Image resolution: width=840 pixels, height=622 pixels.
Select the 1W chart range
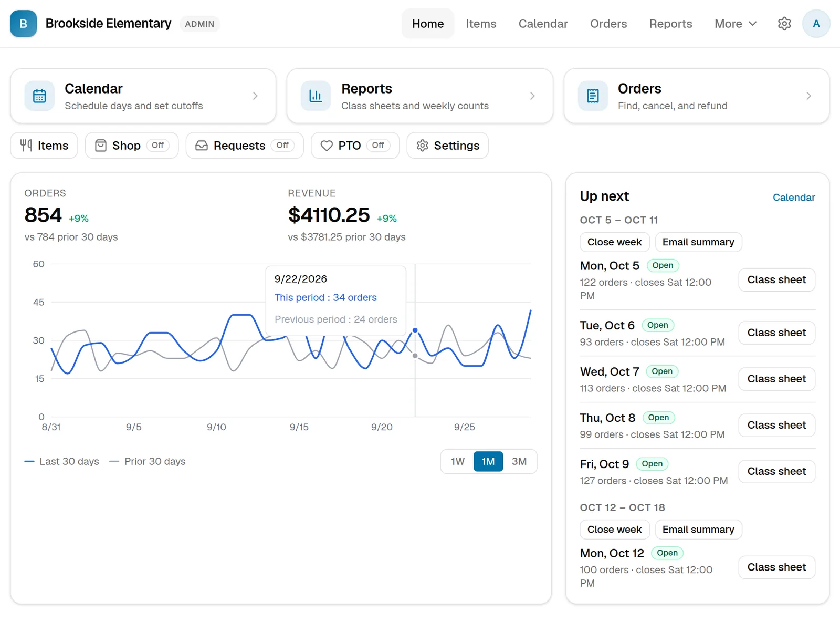(458, 461)
